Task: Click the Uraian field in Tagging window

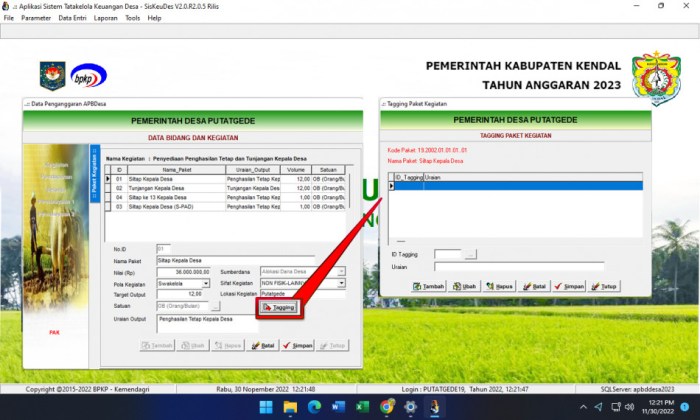Action: coord(519,267)
